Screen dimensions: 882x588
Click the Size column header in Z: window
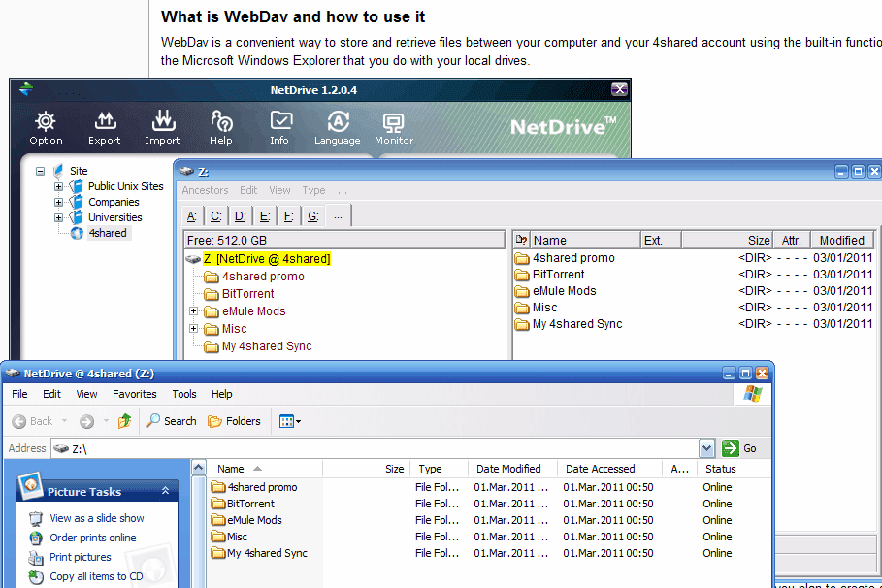pyautogui.click(x=728, y=241)
